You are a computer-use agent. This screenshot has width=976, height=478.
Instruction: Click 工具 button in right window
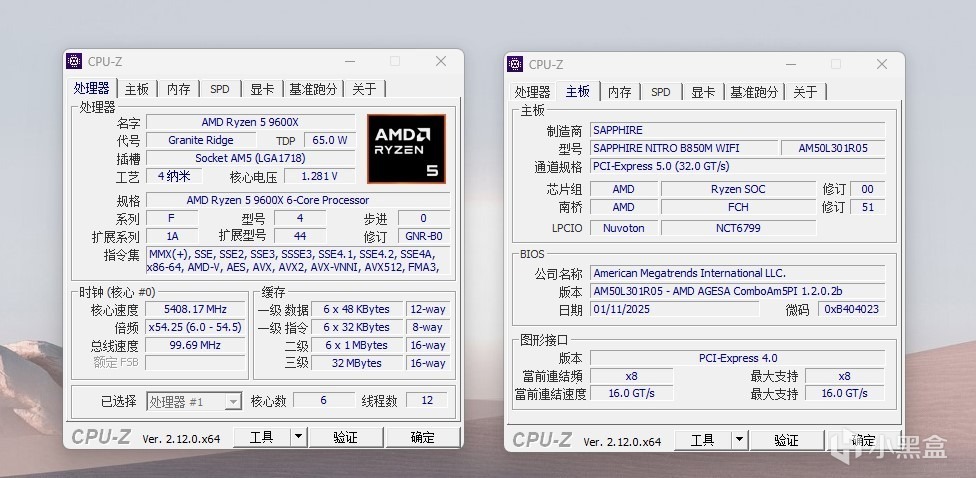tap(703, 441)
